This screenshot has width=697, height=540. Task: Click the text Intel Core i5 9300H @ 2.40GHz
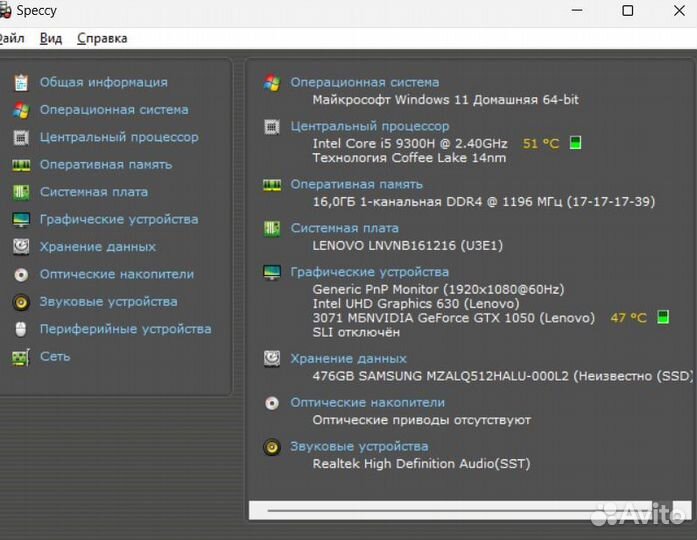coord(410,144)
